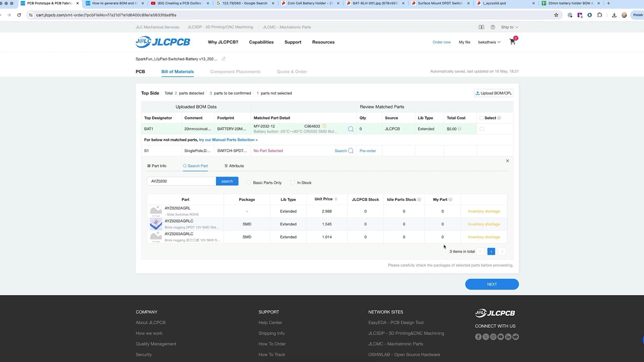Enable In Stock filter checkbox
The image size is (644, 362).
click(293, 183)
